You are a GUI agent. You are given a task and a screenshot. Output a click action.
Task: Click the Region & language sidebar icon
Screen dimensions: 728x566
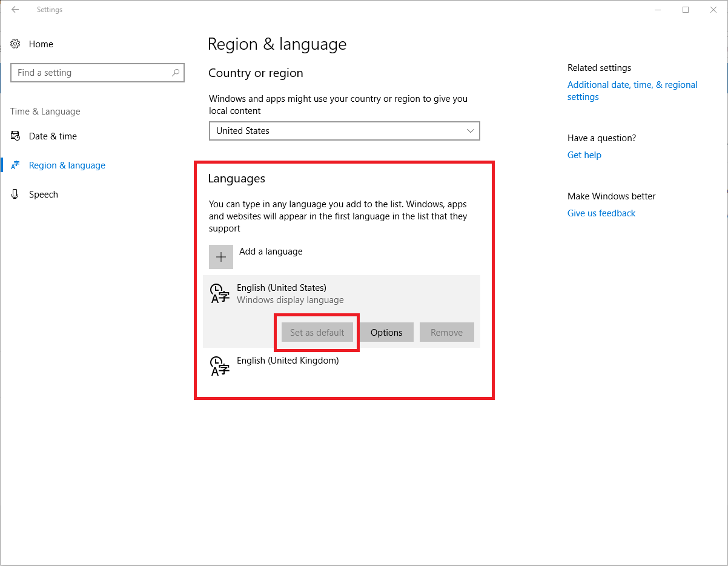[16, 165]
